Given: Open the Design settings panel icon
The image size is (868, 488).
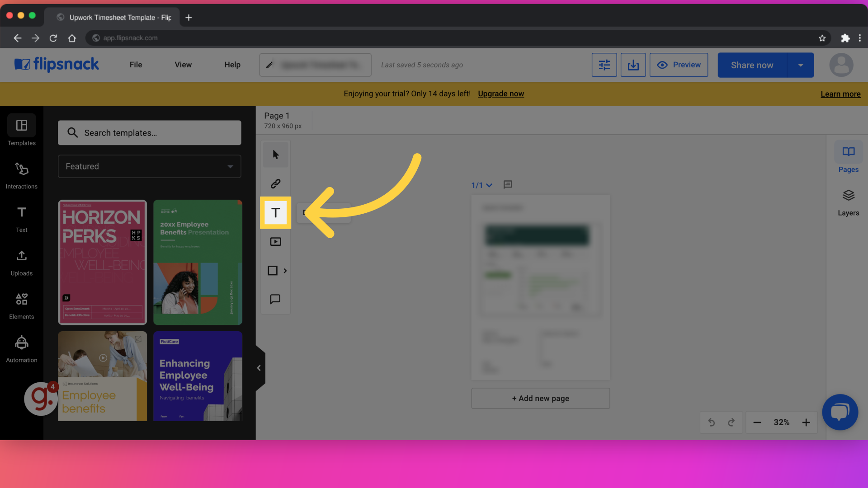Looking at the screenshot, I should (604, 65).
